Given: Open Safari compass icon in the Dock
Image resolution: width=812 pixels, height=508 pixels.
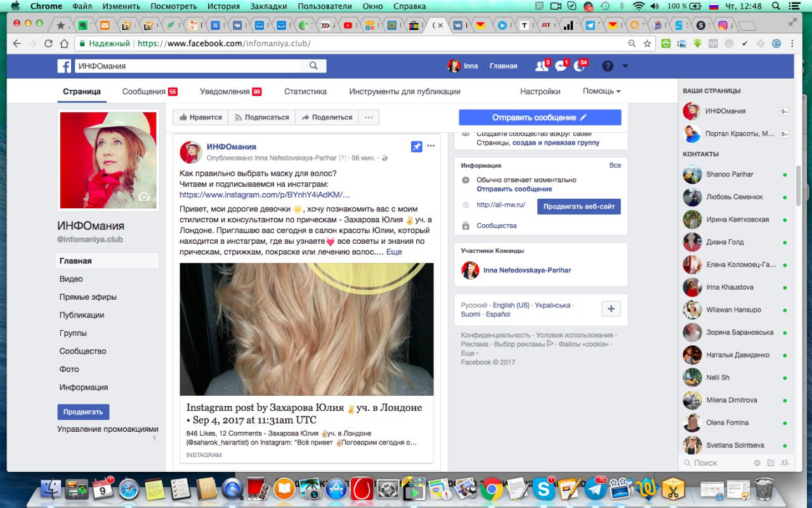Looking at the screenshot, I should click(x=129, y=488).
